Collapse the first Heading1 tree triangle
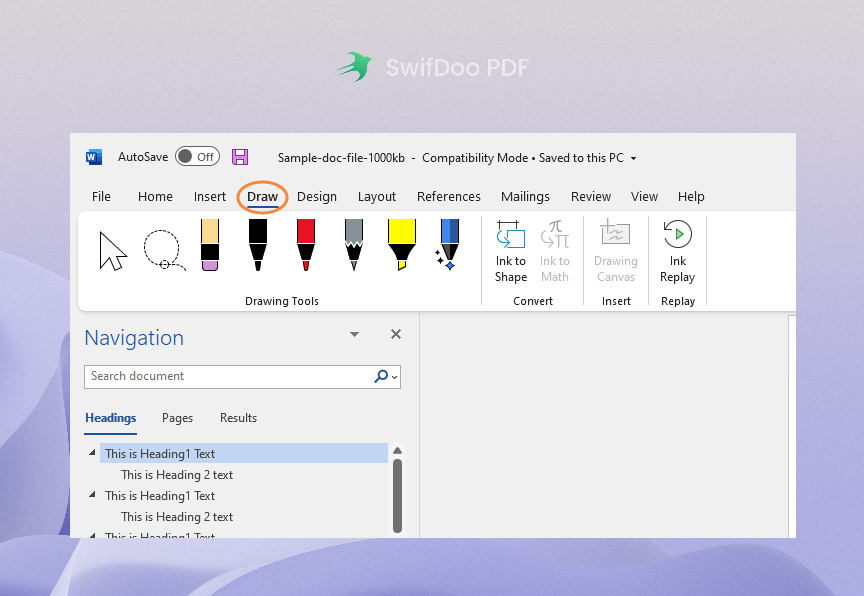The width and height of the screenshot is (864, 596). tap(92, 452)
